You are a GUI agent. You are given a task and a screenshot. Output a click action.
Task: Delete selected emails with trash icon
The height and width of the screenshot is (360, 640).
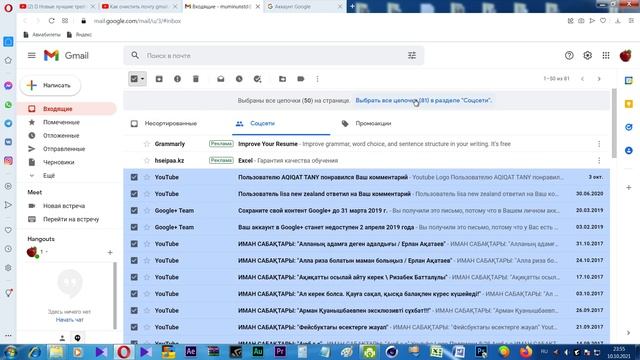click(196, 79)
